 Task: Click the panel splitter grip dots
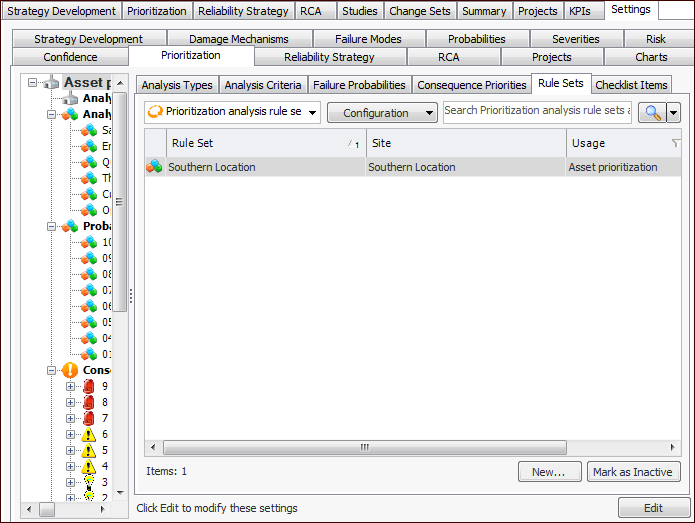point(131,296)
